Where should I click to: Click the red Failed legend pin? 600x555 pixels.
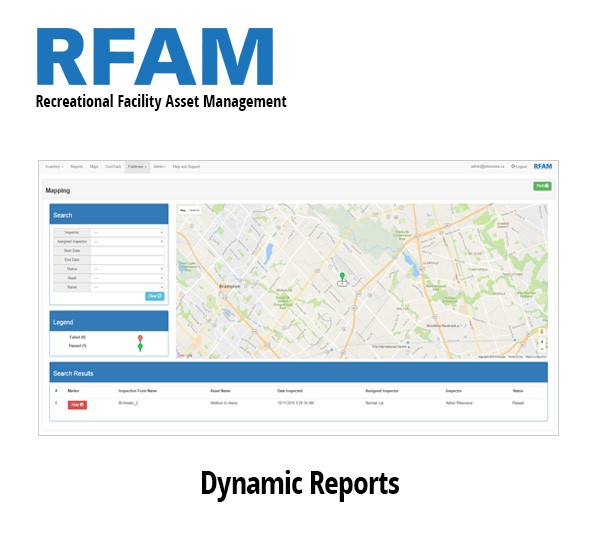pos(140,338)
